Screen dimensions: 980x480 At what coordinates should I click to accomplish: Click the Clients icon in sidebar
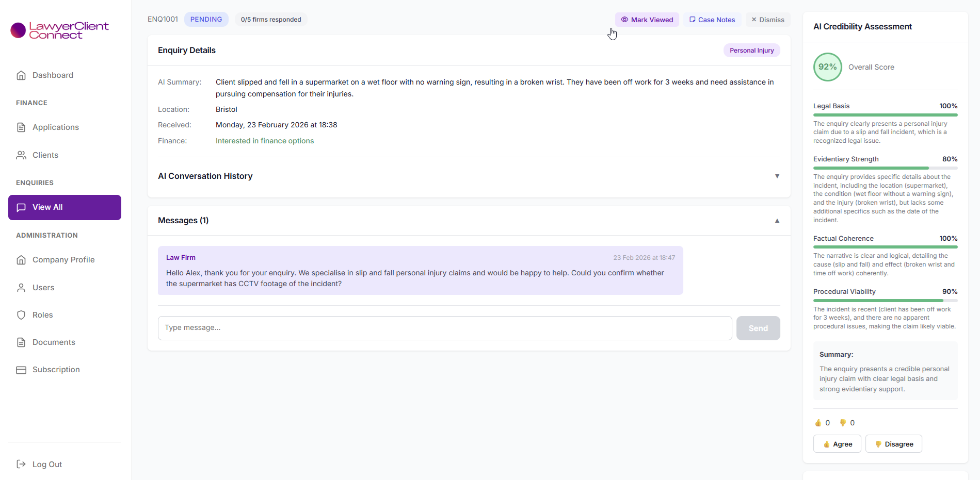(21, 155)
